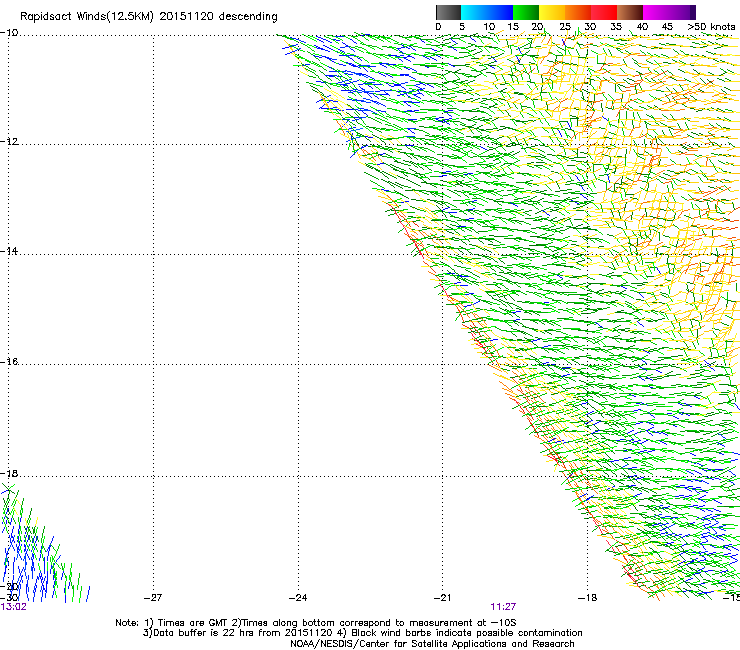The width and height of the screenshot is (740, 650).
Task: Click the yellow 20-25 knots color segment
Action: tap(552, 12)
